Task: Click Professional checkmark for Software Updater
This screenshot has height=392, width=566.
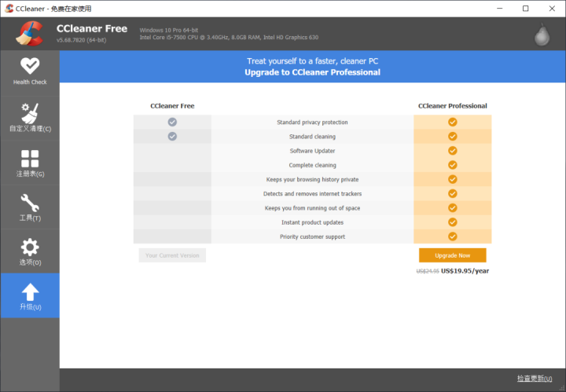Action: (x=452, y=151)
